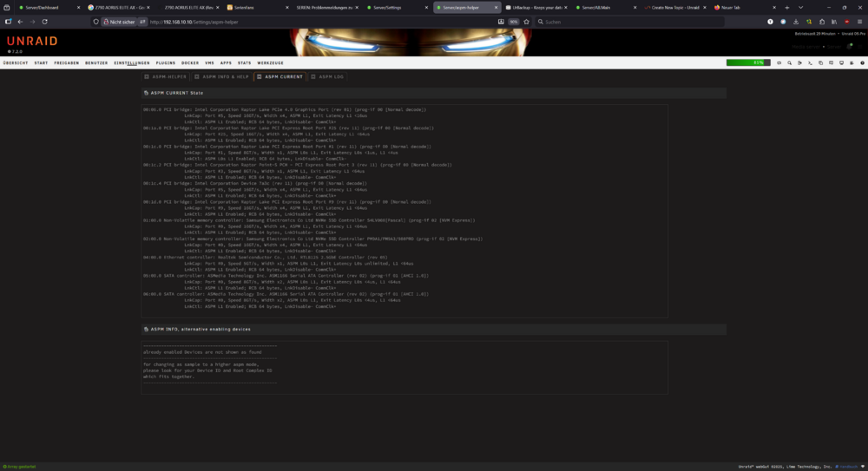Click the first icon after the 85% bar
Viewport: 868px width, 471px height.
click(779, 63)
